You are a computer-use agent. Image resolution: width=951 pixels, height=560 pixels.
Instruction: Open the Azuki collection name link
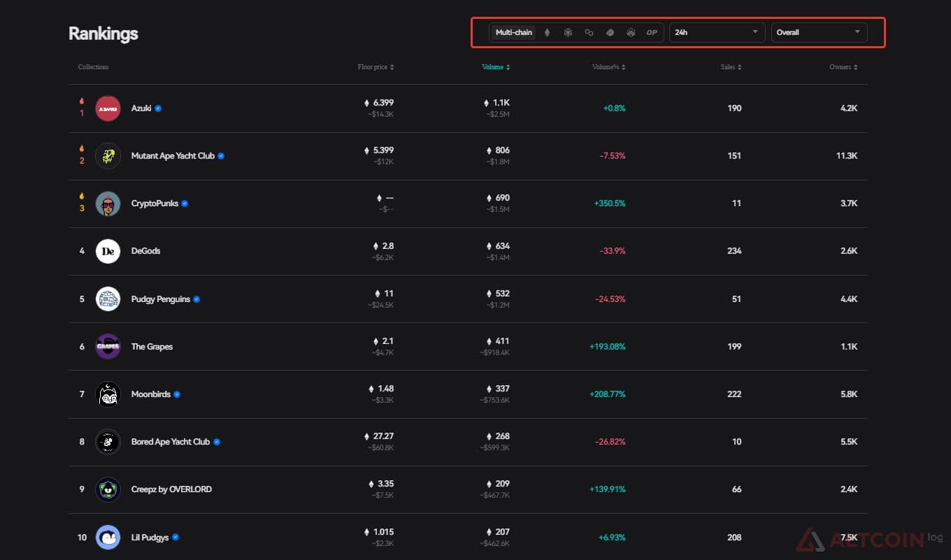pos(141,108)
